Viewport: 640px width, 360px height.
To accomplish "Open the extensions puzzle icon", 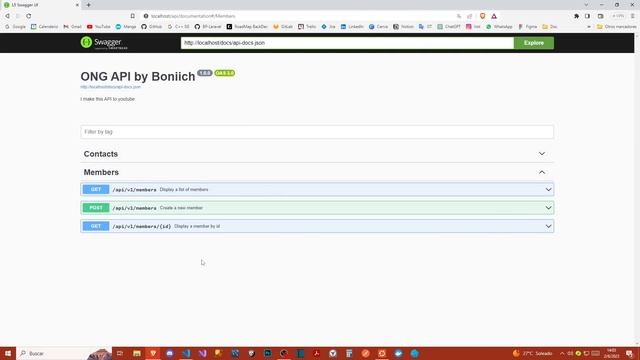I will [576, 16].
